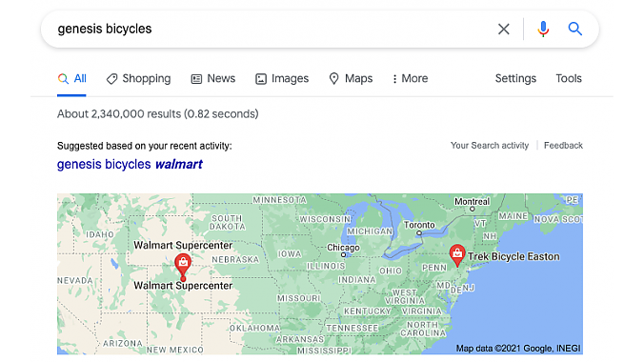Screen dimensions: 644x362
Task: Click the Feedback link
Action: click(x=563, y=146)
